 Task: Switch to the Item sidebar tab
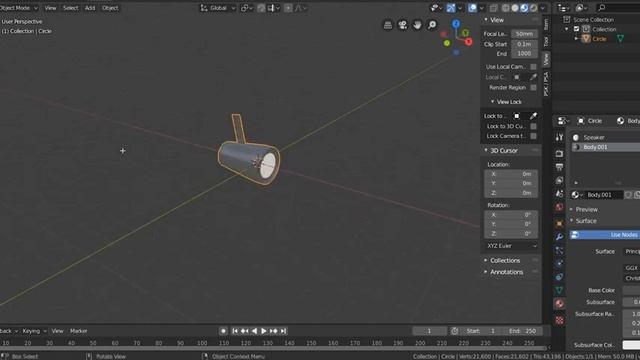coord(546,24)
